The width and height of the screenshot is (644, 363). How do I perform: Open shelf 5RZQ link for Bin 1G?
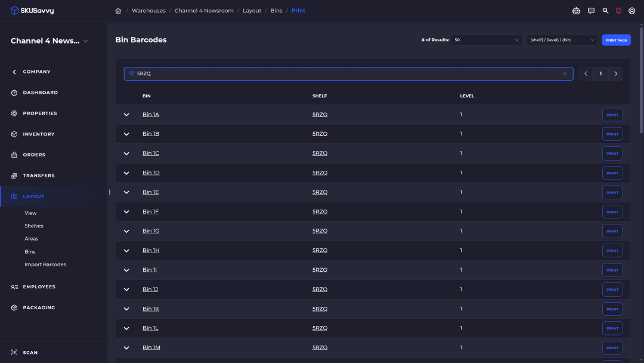click(320, 231)
